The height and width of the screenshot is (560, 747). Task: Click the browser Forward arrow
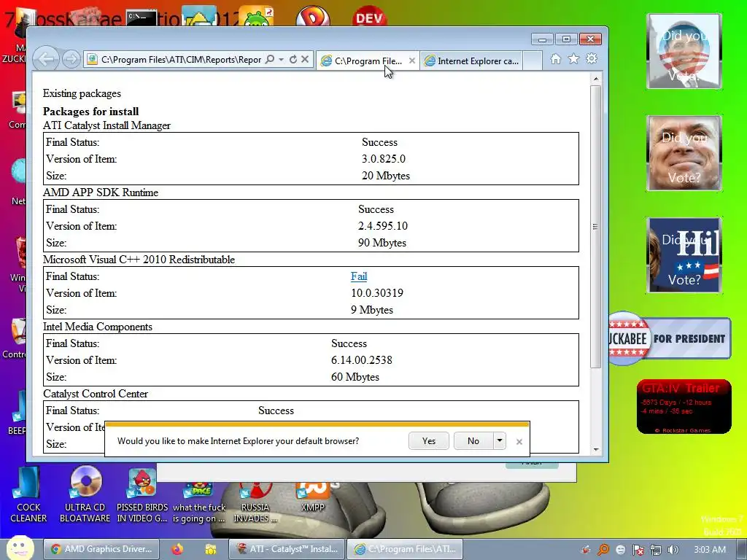tap(71, 60)
